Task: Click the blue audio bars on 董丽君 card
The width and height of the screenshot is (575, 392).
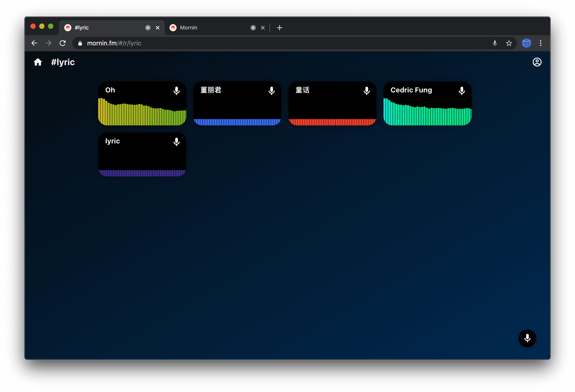Action: [x=237, y=122]
